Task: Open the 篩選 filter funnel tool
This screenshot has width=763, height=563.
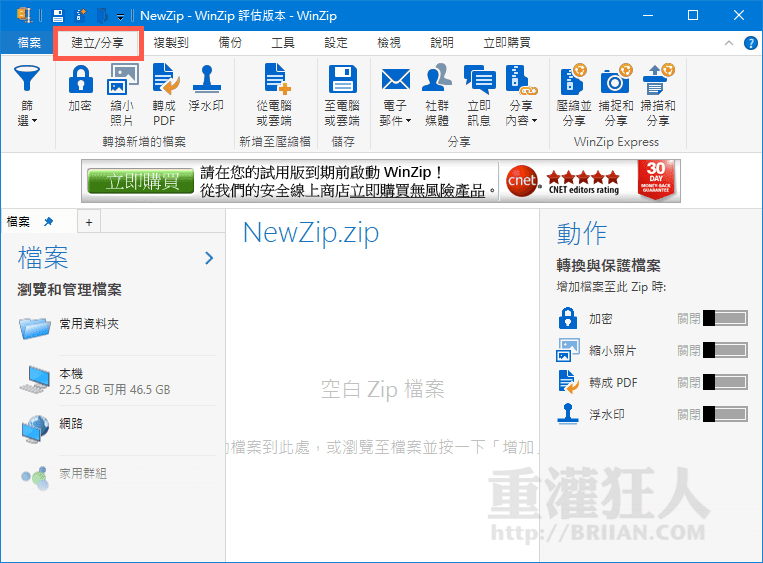Action: pos(27,95)
